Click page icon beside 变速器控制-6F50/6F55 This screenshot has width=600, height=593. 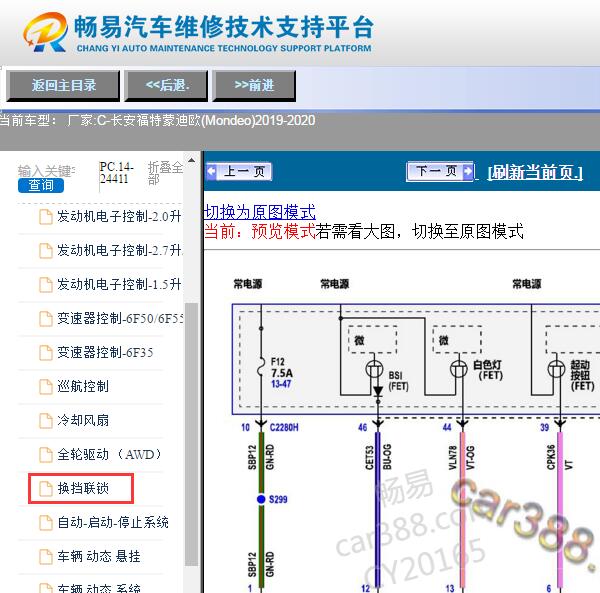point(46,319)
